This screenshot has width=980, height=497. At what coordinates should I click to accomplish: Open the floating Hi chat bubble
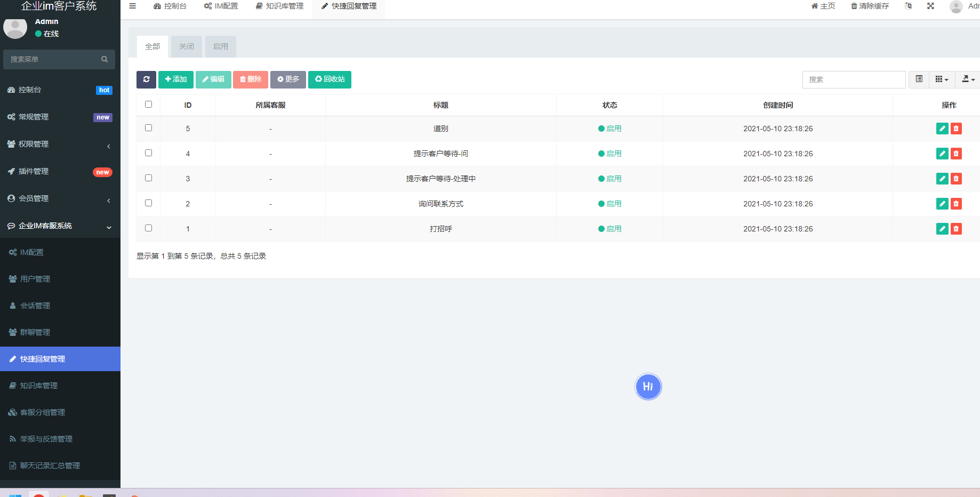point(648,387)
